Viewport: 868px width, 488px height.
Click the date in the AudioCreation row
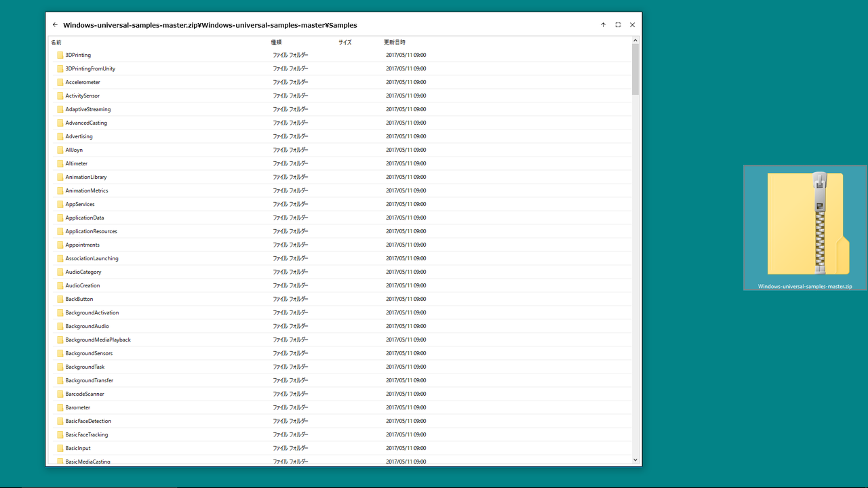click(x=406, y=285)
